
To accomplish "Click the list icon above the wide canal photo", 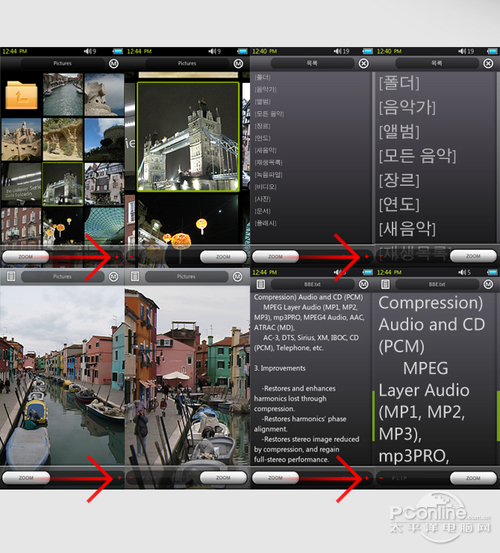I will (x=11, y=276).
